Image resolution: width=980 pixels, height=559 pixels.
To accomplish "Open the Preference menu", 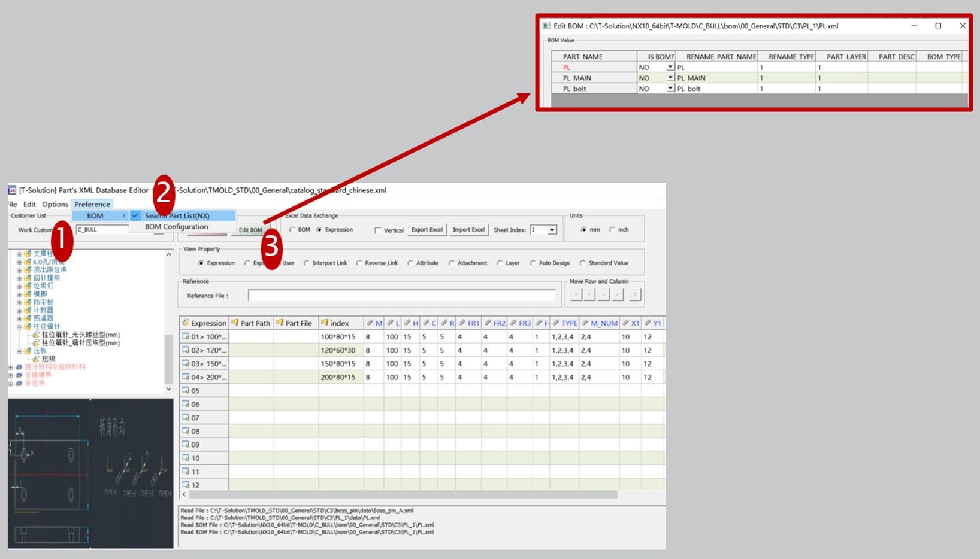I will (x=92, y=204).
